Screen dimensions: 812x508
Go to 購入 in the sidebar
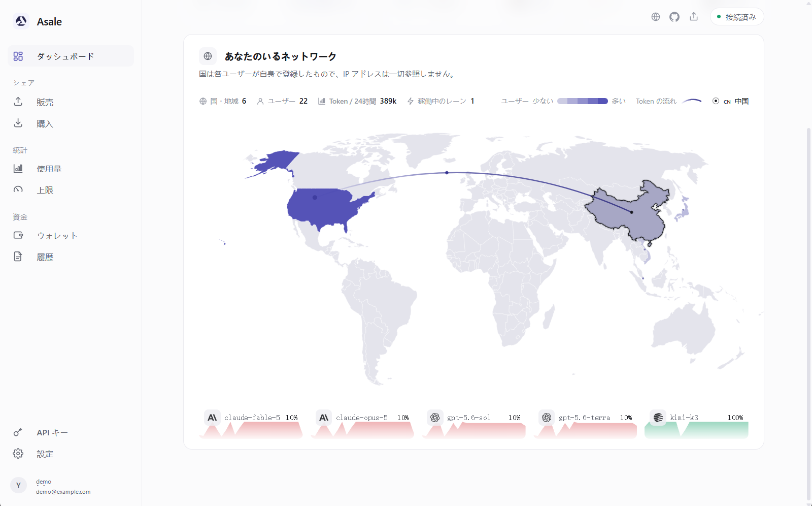point(71,123)
